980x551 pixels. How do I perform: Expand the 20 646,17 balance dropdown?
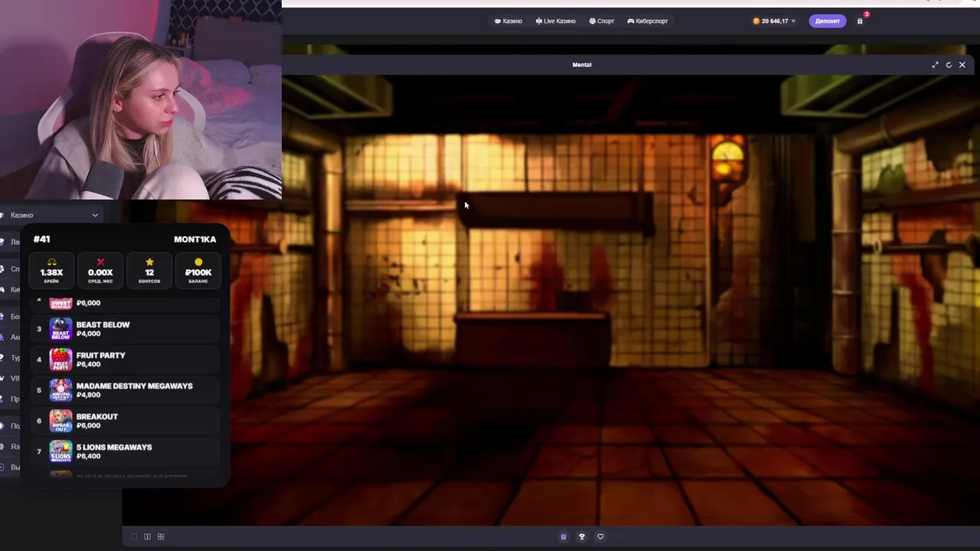[x=774, y=21]
